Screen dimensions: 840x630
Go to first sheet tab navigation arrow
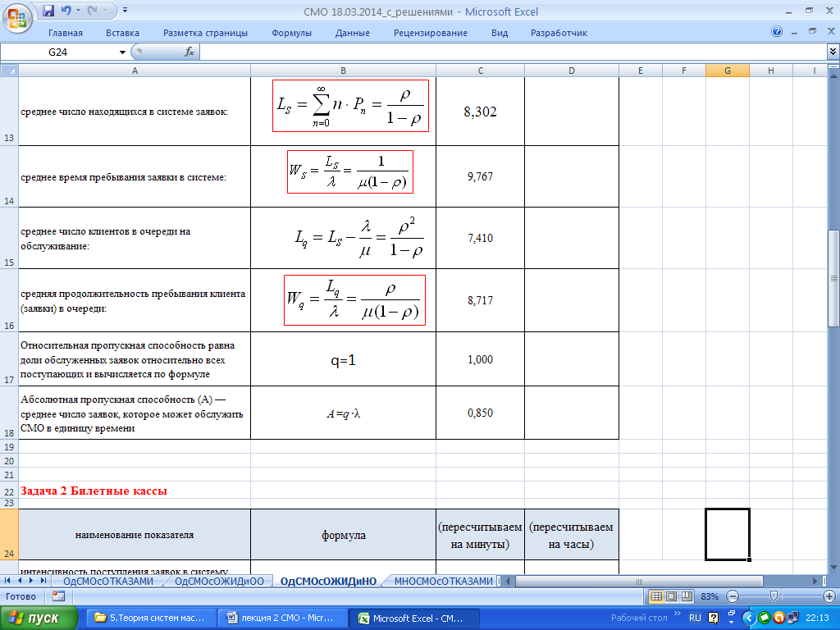[x=8, y=580]
